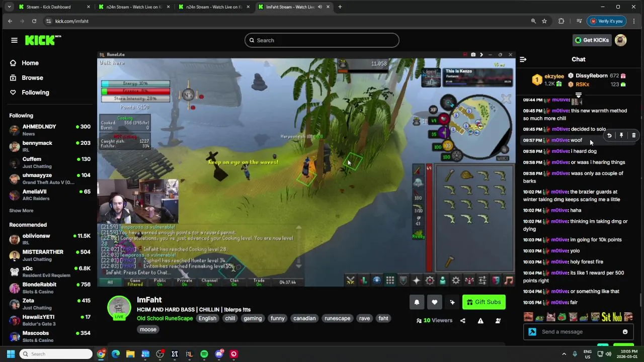The image size is (644, 362).
Task: Open the Chrome profile menu 'Verify it's you'
Action: (607, 21)
